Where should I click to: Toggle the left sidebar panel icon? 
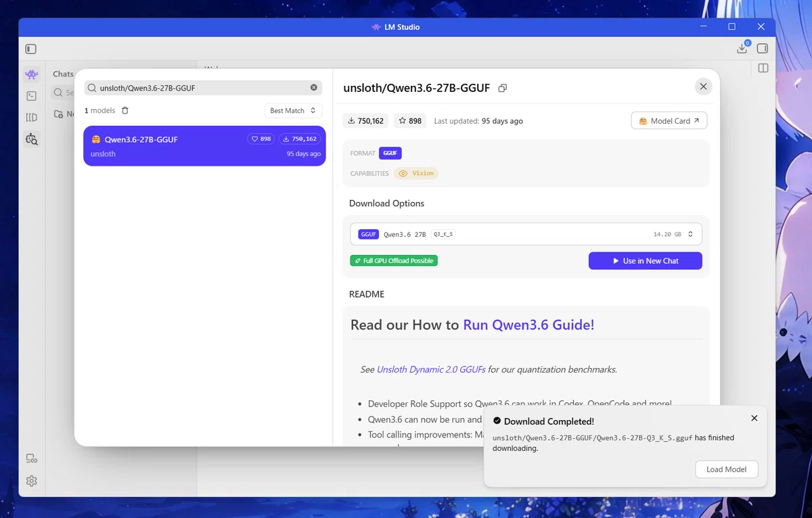[30, 49]
